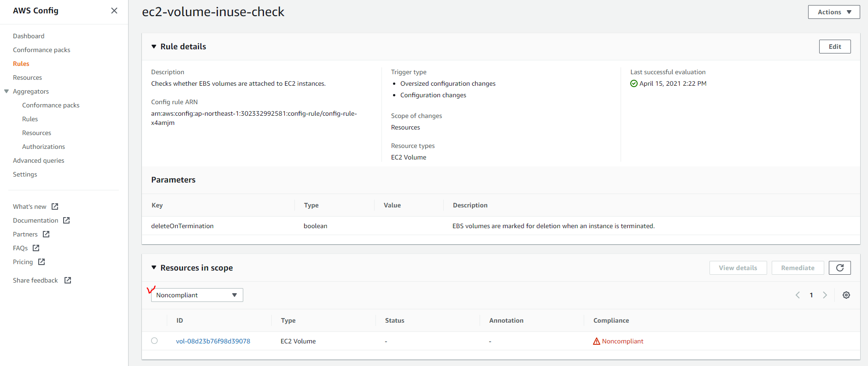The height and width of the screenshot is (366, 868).
Task: Open external link icon beside Documentation
Action: pyautogui.click(x=66, y=220)
